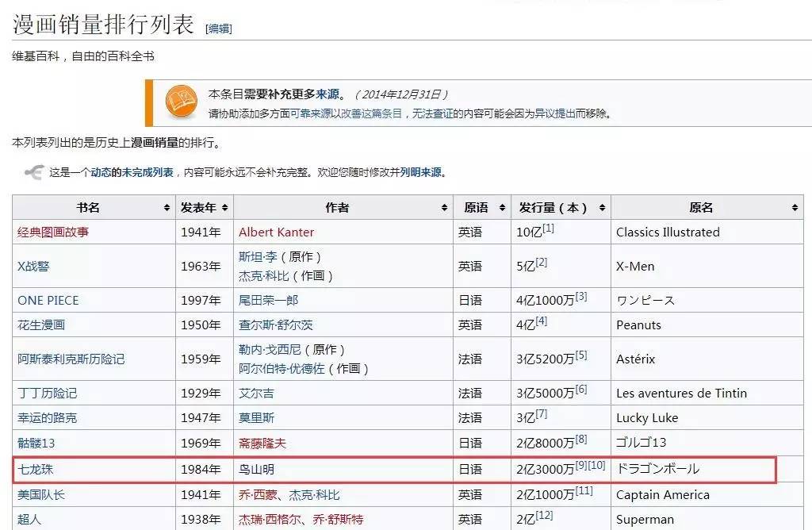
Task: Sort table by 原名 column arrows
Action: tap(795, 208)
